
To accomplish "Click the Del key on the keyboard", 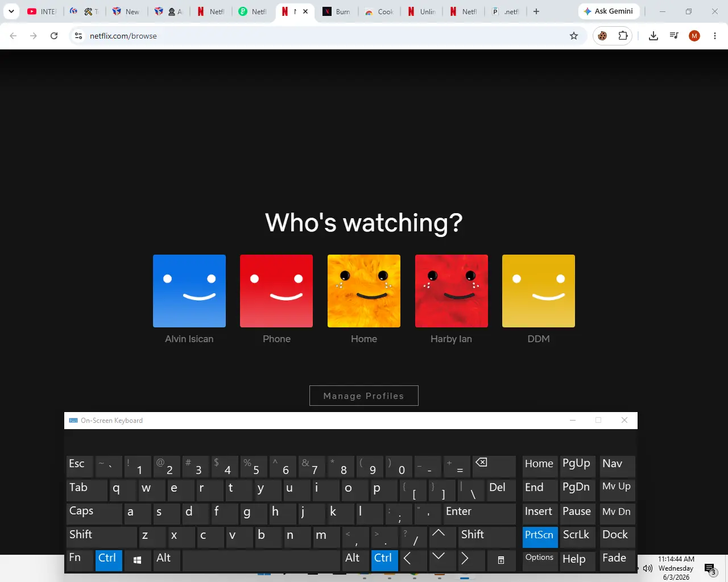I will click(x=500, y=489).
